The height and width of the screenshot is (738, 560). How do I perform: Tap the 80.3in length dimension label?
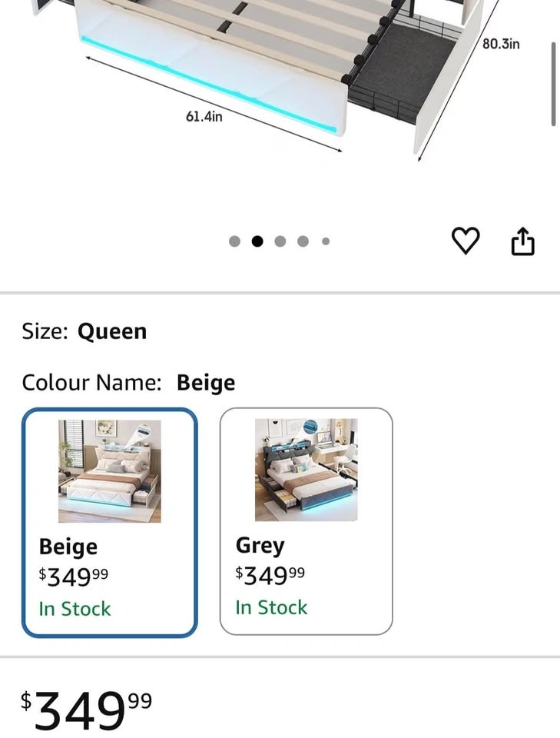coord(501,44)
